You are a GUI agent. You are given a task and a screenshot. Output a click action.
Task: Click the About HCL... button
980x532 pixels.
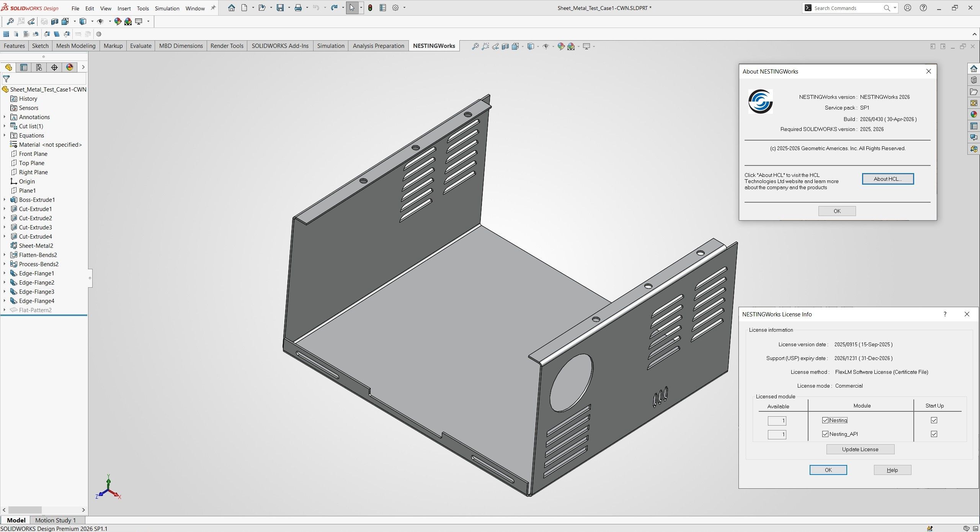(x=888, y=179)
